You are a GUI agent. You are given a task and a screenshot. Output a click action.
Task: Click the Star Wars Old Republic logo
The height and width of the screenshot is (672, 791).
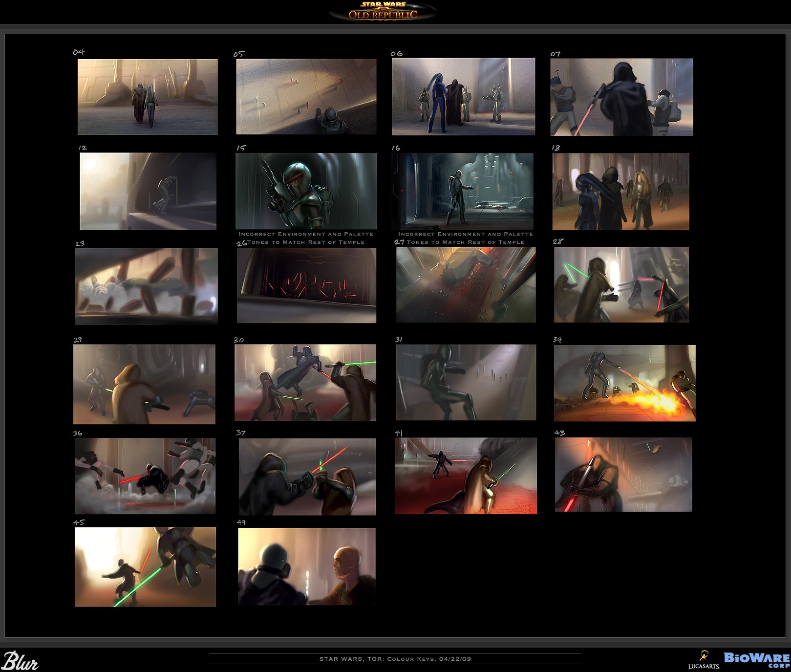pos(383,10)
